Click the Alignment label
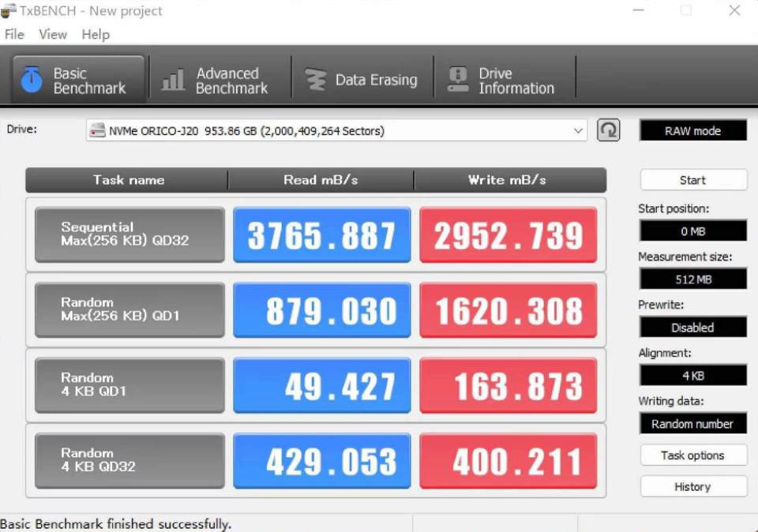This screenshot has width=758, height=532. 665,353
